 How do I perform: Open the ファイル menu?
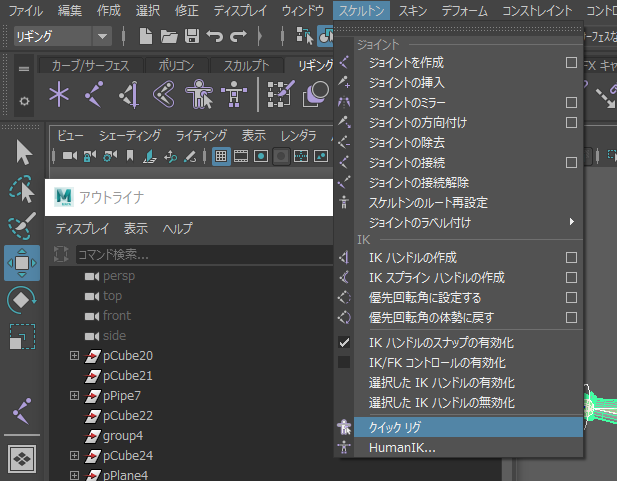click(x=26, y=11)
